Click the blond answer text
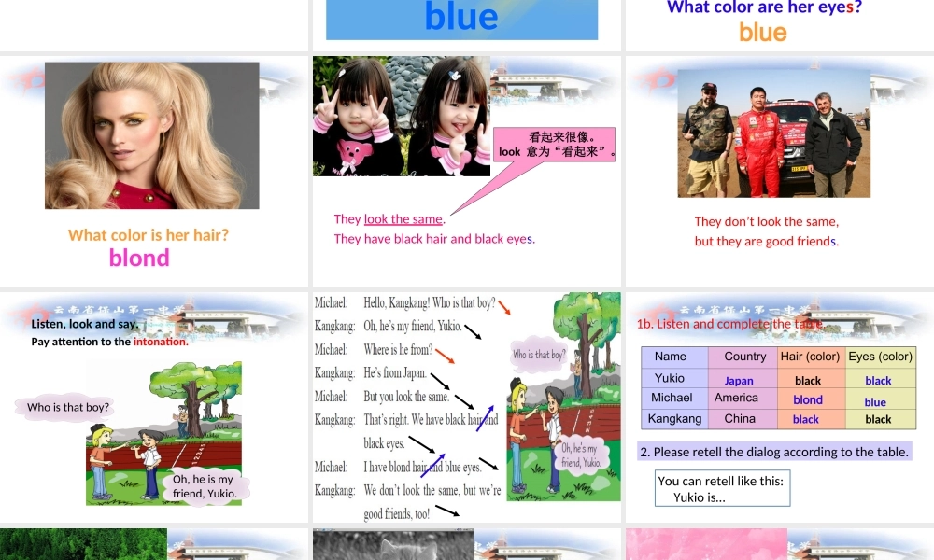This screenshot has width=934, height=560. point(138,259)
